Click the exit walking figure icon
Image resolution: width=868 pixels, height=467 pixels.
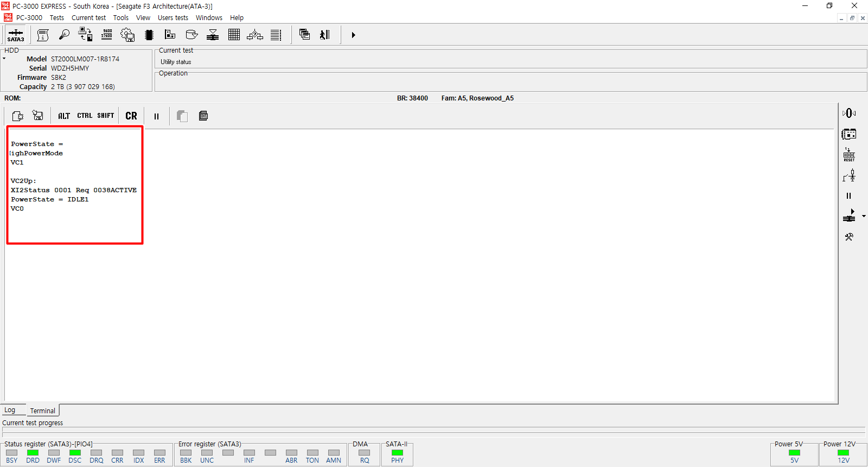coord(325,35)
